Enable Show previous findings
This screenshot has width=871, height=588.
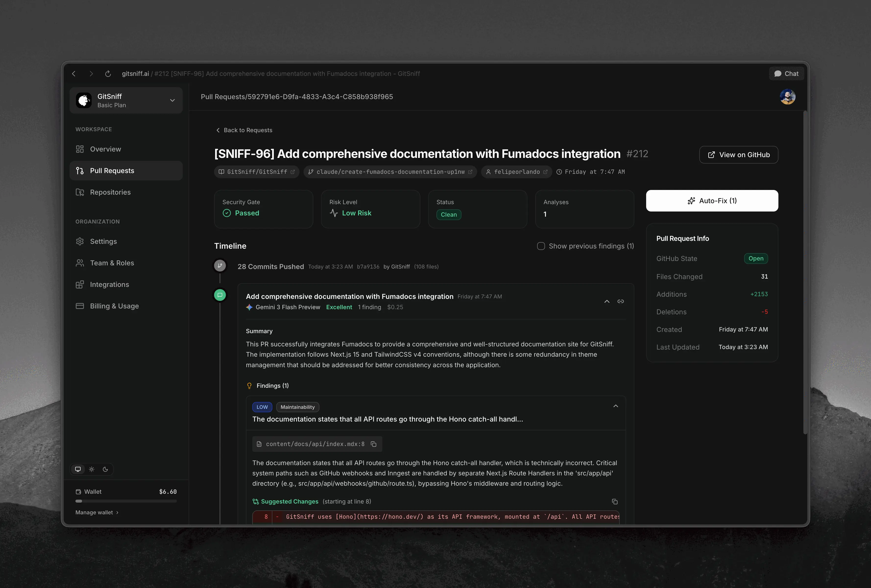pyautogui.click(x=541, y=246)
